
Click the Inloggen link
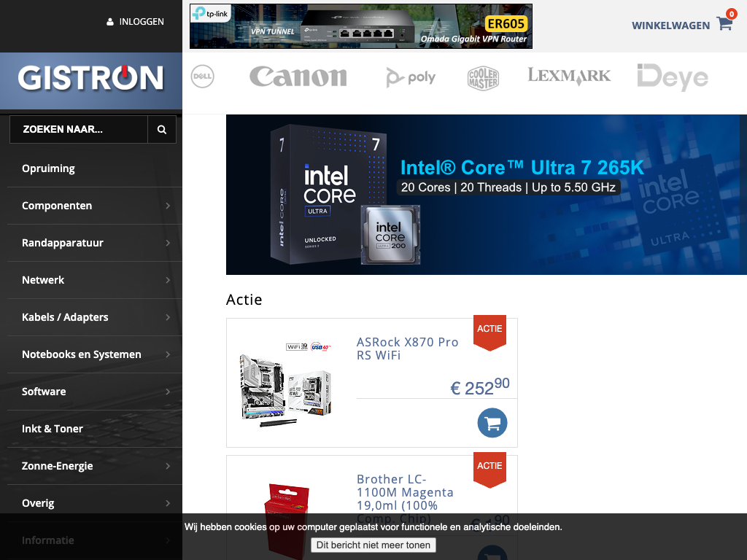pyautogui.click(x=136, y=22)
